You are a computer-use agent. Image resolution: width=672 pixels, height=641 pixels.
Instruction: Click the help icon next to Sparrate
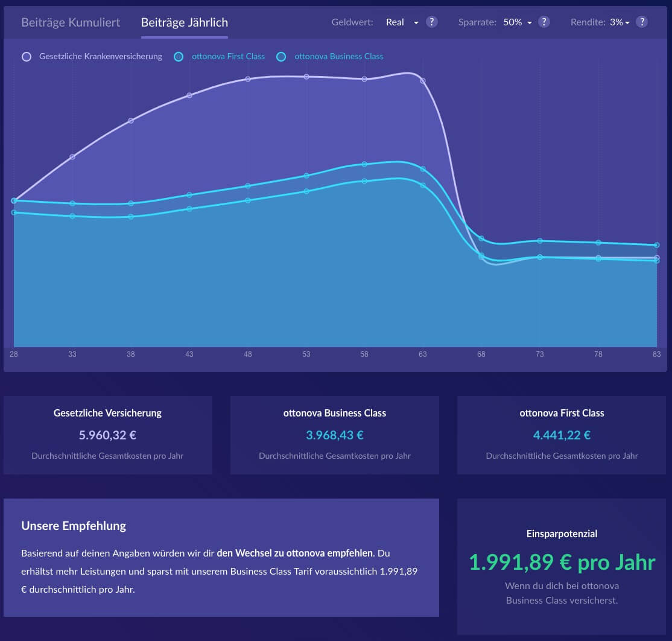pyautogui.click(x=544, y=22)
